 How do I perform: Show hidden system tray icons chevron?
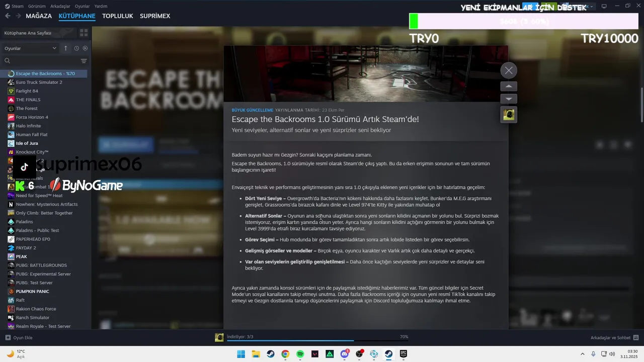pyautogui.click(x=583, y=354)
